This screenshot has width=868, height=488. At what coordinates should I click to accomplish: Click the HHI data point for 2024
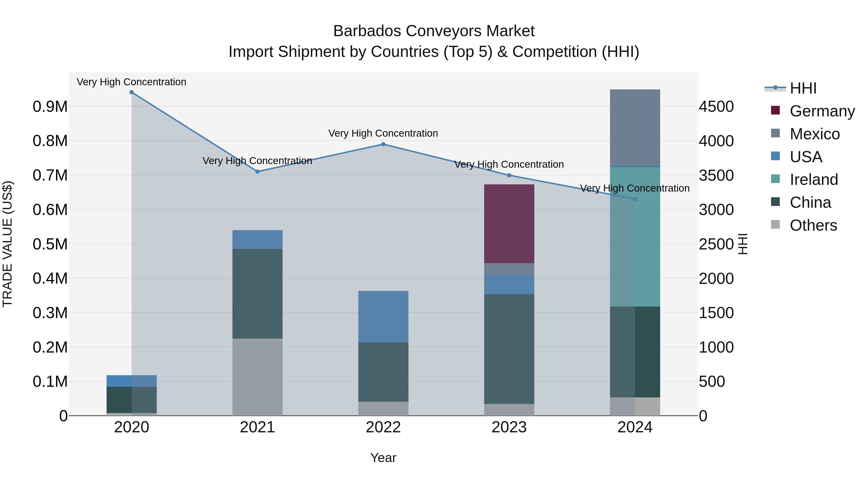(635, 199)
